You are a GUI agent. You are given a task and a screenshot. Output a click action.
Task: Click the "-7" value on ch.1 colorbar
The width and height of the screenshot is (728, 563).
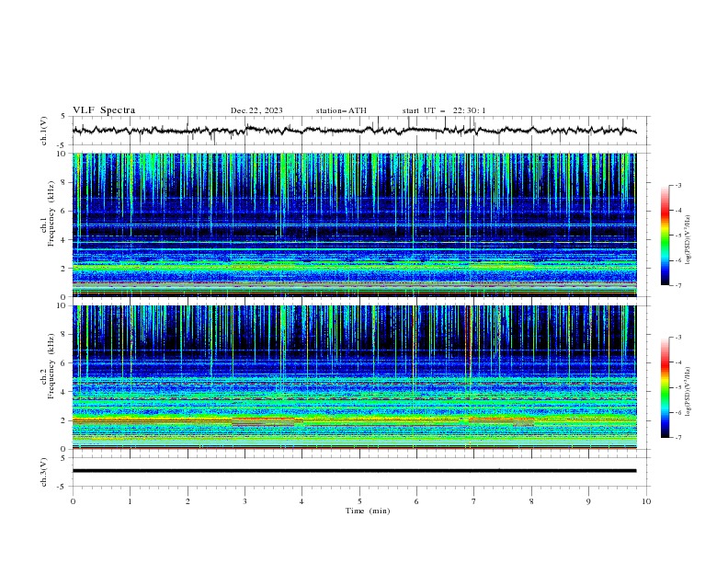pyautogui.click(x=678, y=285)
